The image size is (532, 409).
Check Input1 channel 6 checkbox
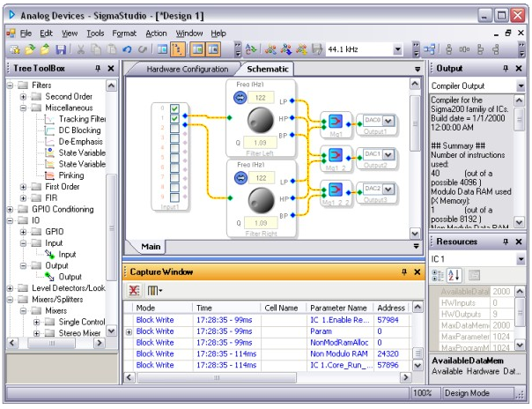[x=174, y=167]
